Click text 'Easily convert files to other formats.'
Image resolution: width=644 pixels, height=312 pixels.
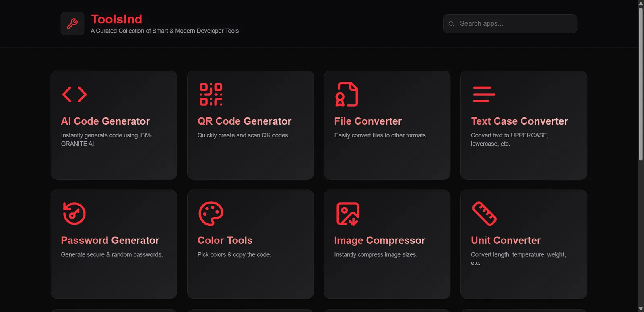[381, 135]
